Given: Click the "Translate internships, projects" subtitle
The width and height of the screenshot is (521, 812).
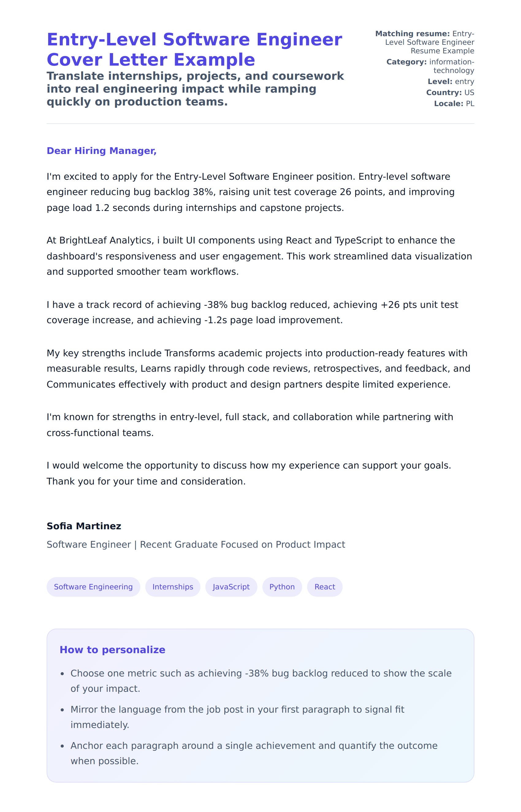Looking at the screenshot, I should point(195,89).
